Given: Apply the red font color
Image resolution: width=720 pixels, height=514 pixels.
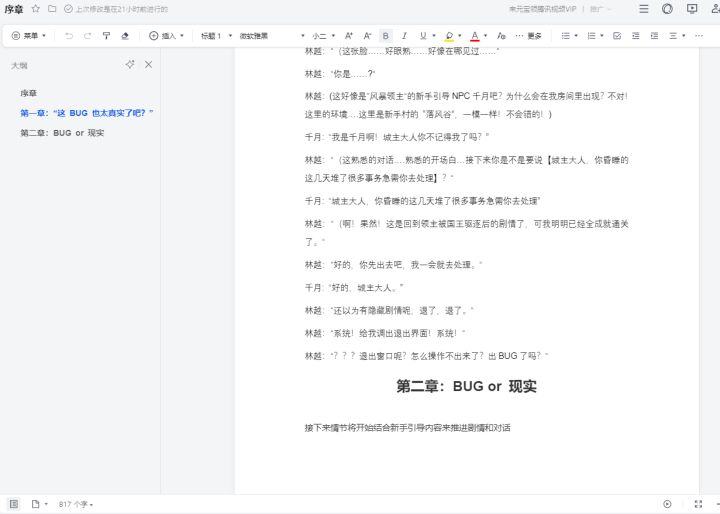Looking at the screenshot, I should click(473, 36).
